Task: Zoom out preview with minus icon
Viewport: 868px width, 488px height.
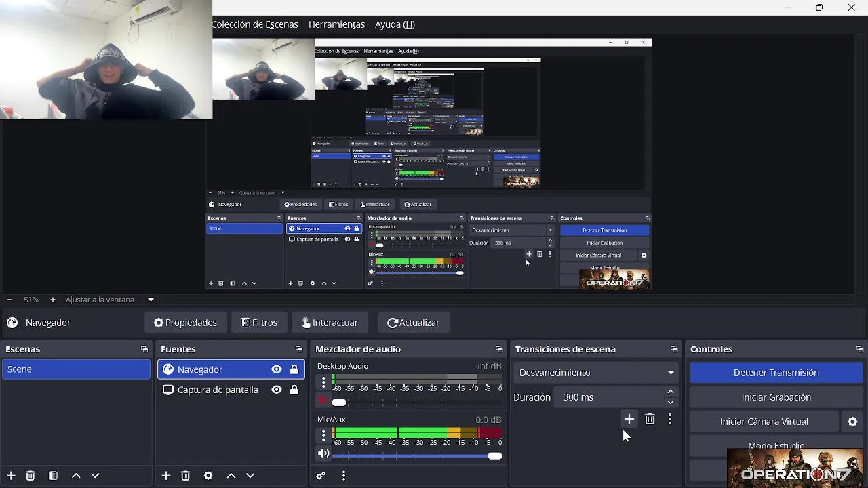Action: point(9,300)
